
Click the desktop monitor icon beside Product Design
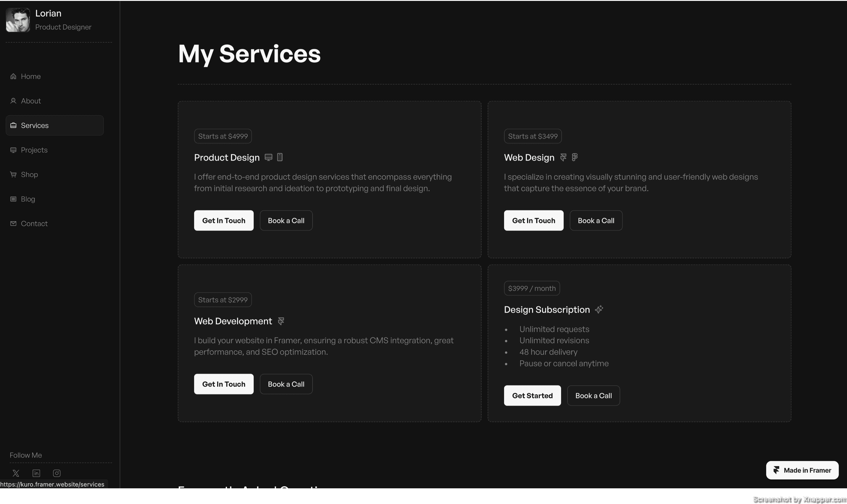pyautogui.click(x=268, y=157)
